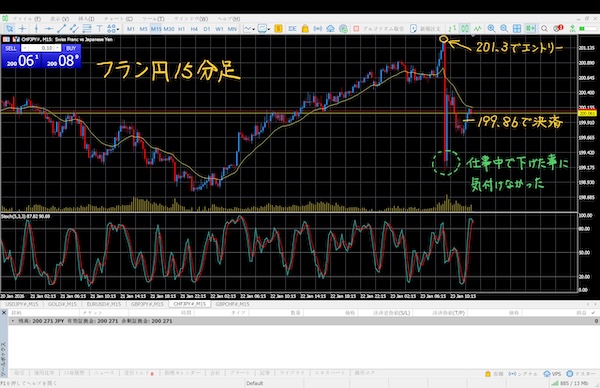The image size is (600, 388).
Task: Activate the crosshair tool
Action: (x=22, y=29)
